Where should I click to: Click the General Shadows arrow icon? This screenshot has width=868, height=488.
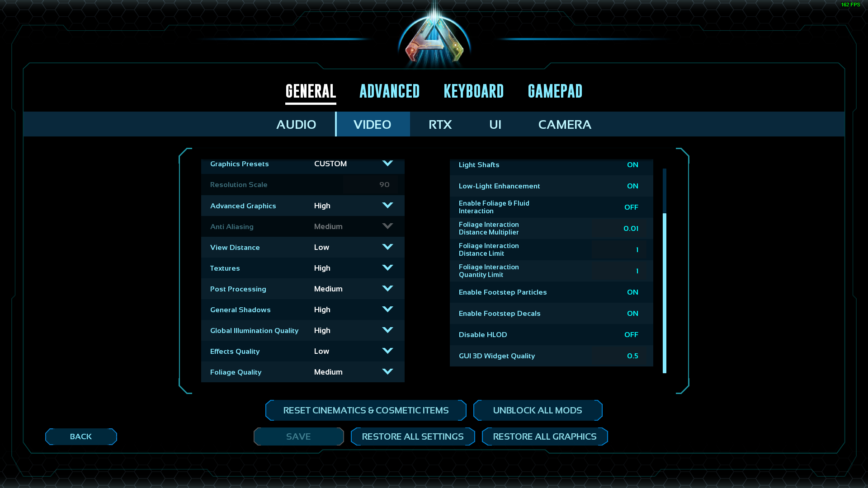387,310
